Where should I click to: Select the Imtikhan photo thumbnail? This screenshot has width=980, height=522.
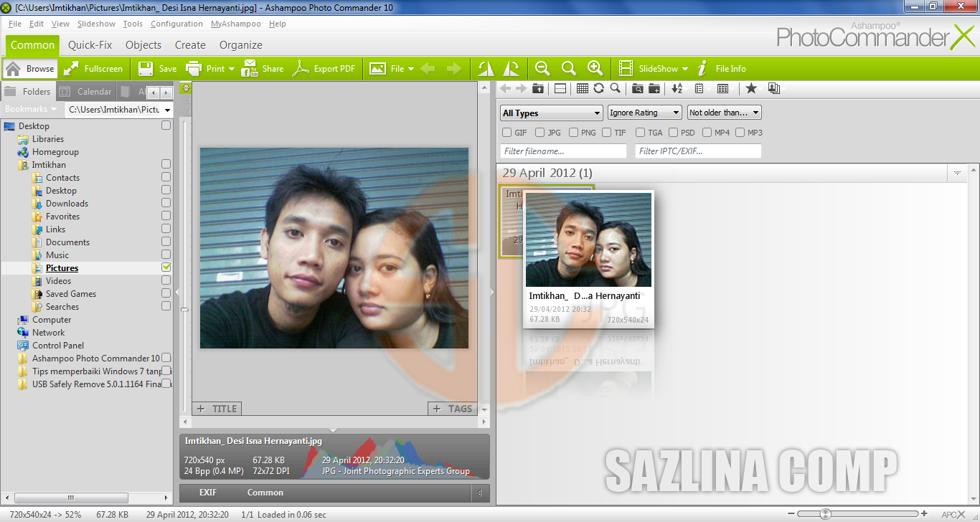[588, 260]
